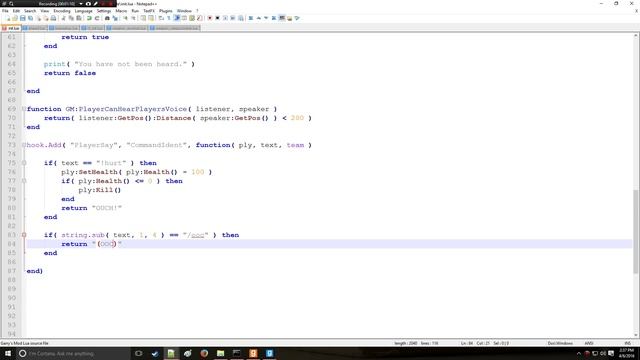The image size is (640, 360).
Task: Open the Edit menu
Action: (x=16, y=11)
